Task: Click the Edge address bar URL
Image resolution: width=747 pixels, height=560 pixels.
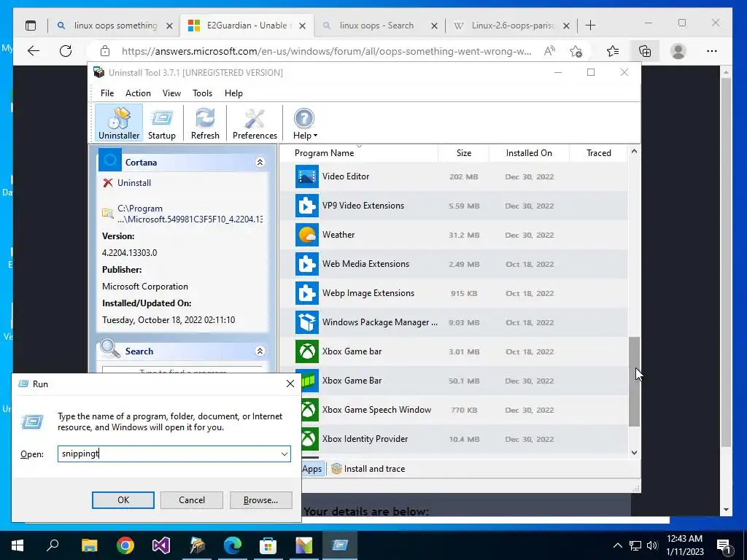Action: click(x=326, y=52)
